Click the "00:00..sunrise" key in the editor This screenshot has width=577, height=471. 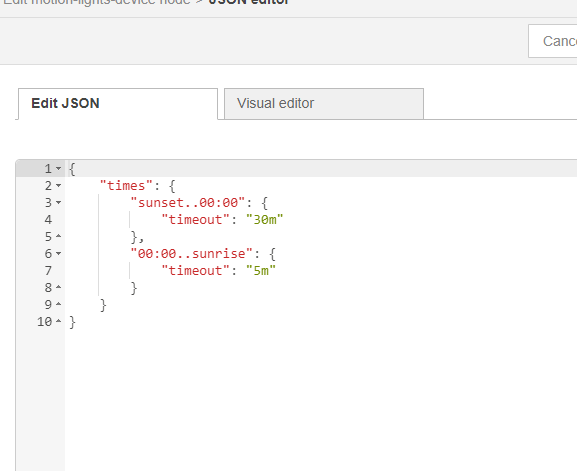click(191, 254)
